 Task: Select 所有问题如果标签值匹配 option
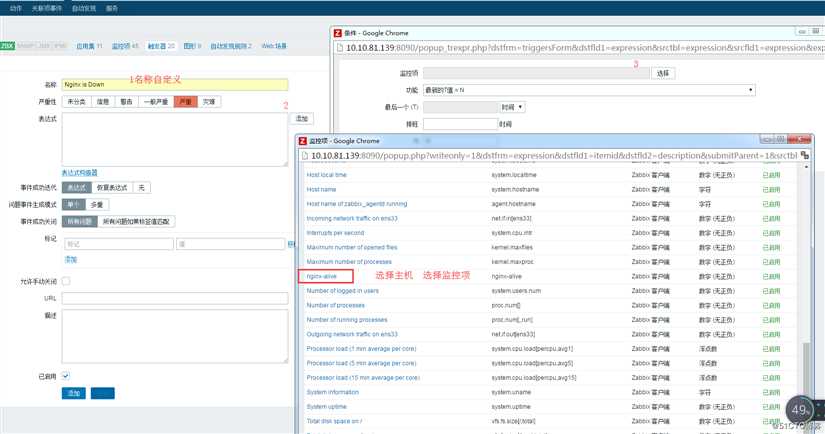[136, 221]
